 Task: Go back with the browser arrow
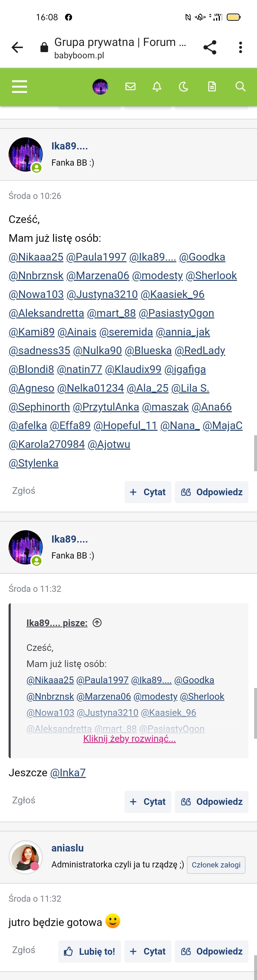[x=17, y=47]
